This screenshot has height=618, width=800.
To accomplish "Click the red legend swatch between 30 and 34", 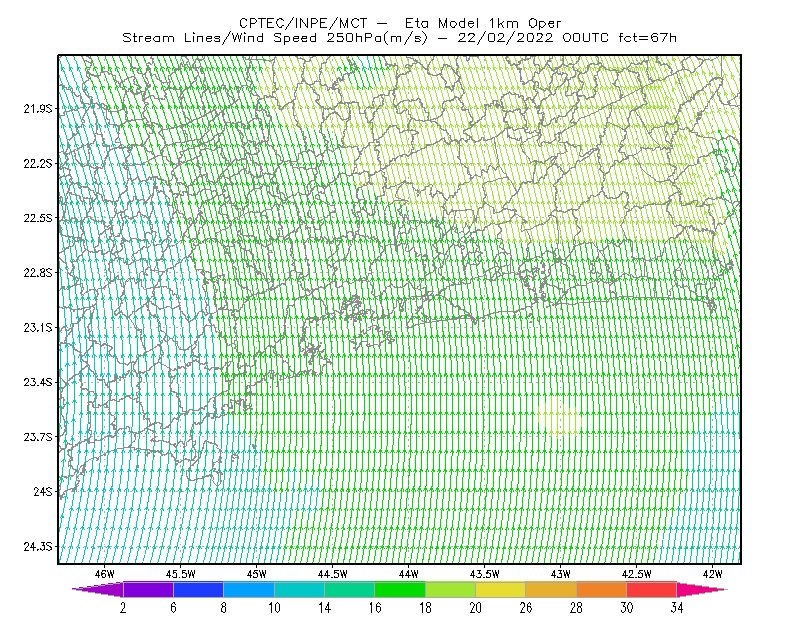I will coord(652,589).
